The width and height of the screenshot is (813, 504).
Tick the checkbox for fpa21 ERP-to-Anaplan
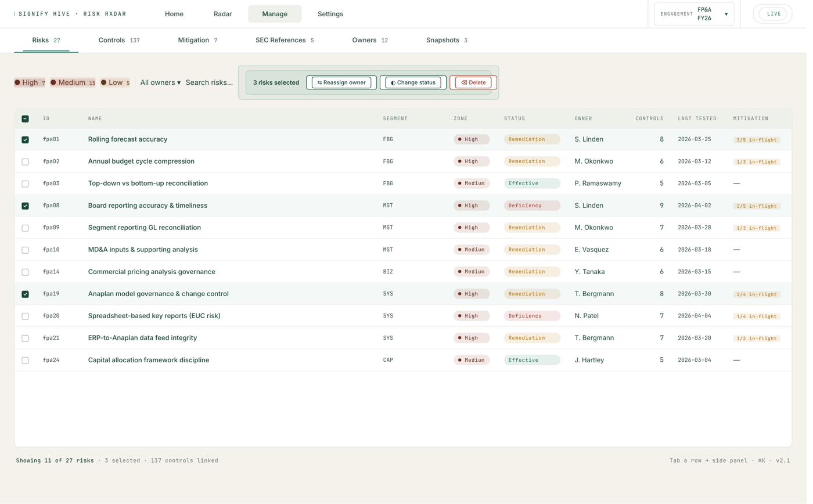click(x=25, y=339)
